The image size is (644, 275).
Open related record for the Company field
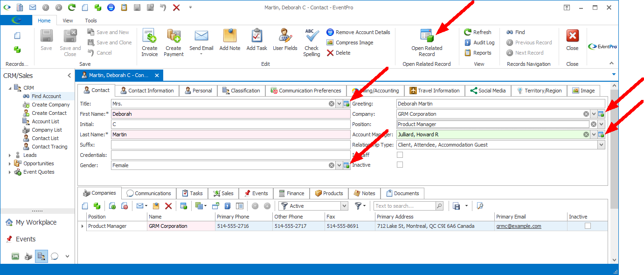tap(602, 114)
